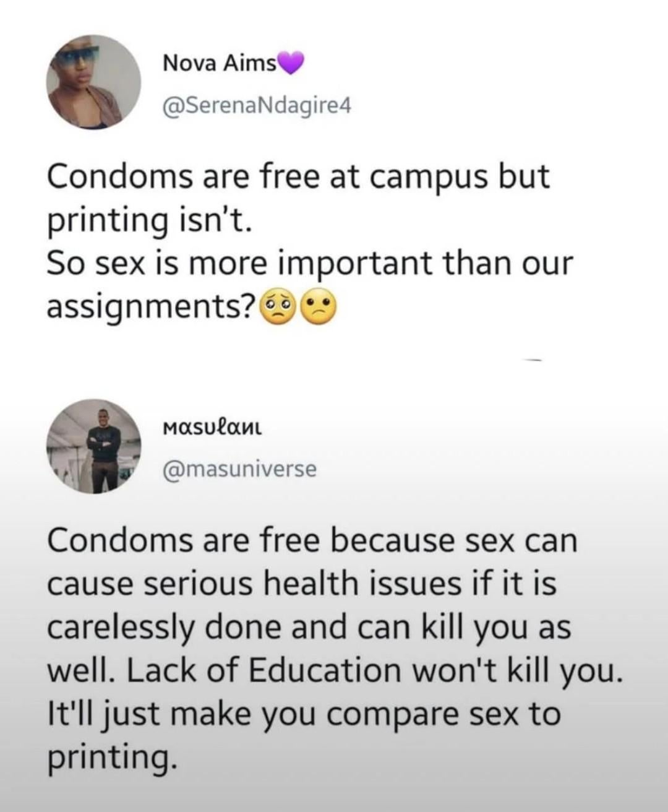Click "So sex is more important than our"
668x812 pixels.
[310, 262]
